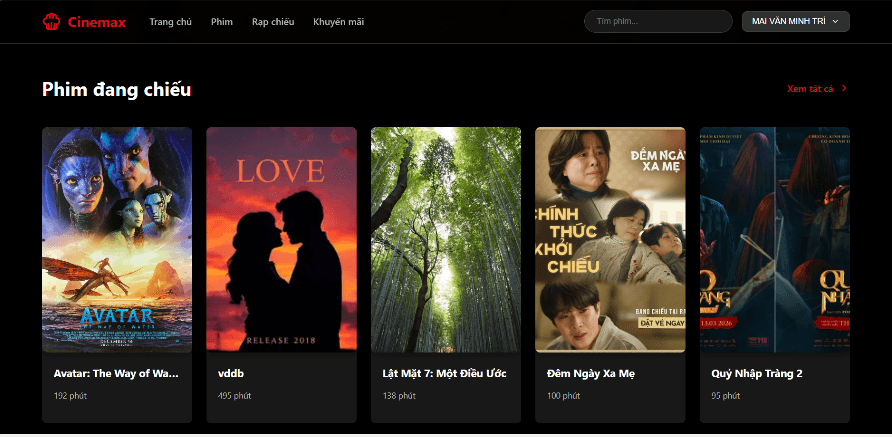Go to Rạp chiếu page
This screenshot has height=437, width=892.
[x=273, y=22]
